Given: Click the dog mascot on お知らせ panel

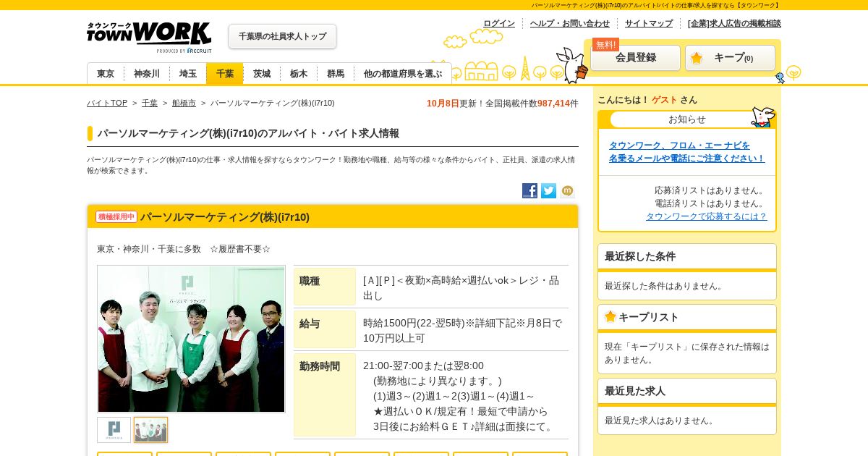Looking at the screenshot, I should click(762, 117).
